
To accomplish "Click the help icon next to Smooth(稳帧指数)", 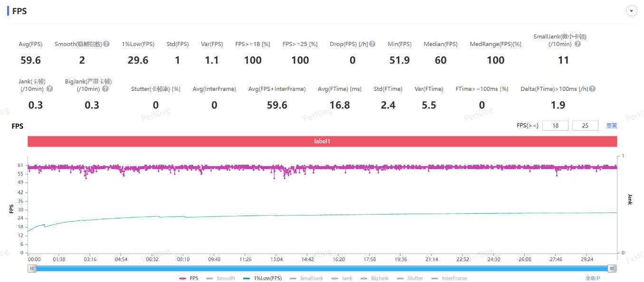I will (106, 44).
